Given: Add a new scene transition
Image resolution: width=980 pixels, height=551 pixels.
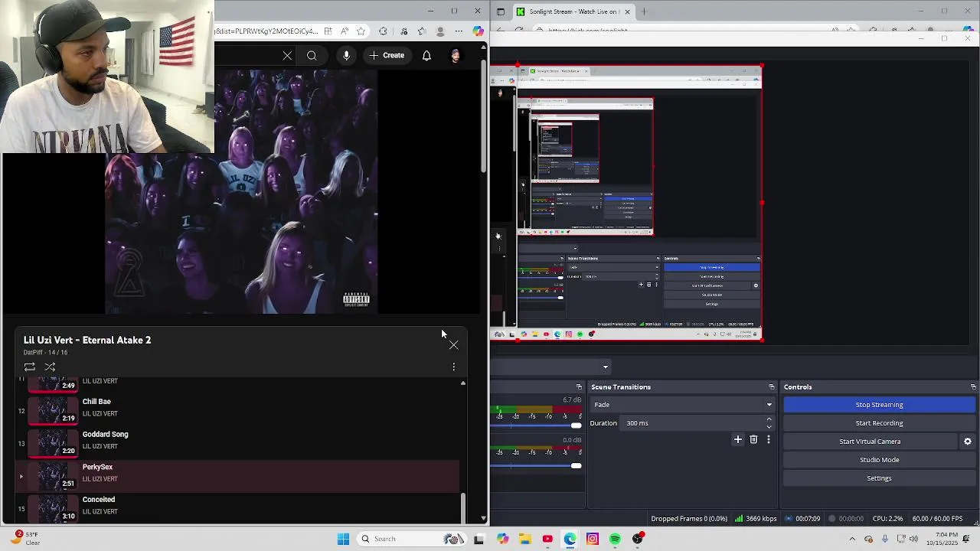Looking at the screenshot, I should pyautogui.click(x=738, y=440).
